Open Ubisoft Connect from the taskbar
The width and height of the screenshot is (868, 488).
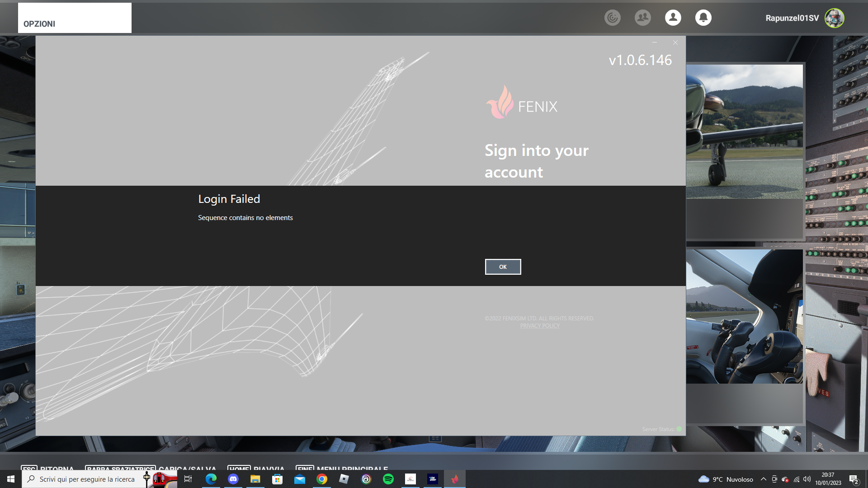point(366,479)
